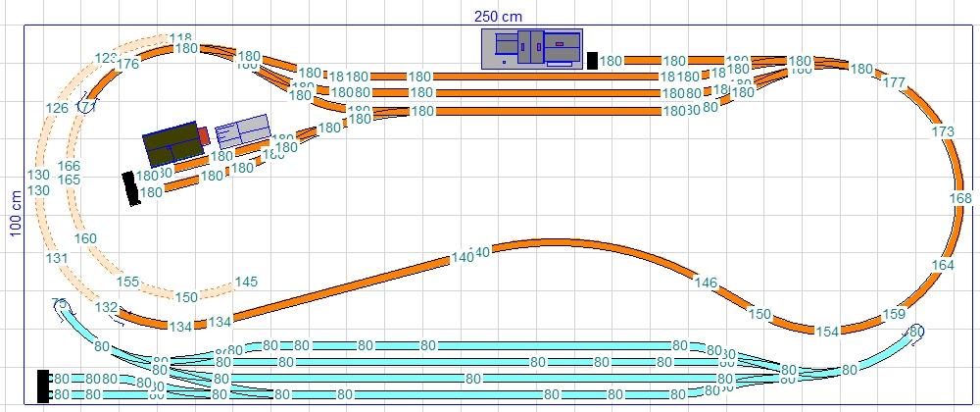
Task: Select the tilted black buffer stop at left siding
Action: click(129, 188)
